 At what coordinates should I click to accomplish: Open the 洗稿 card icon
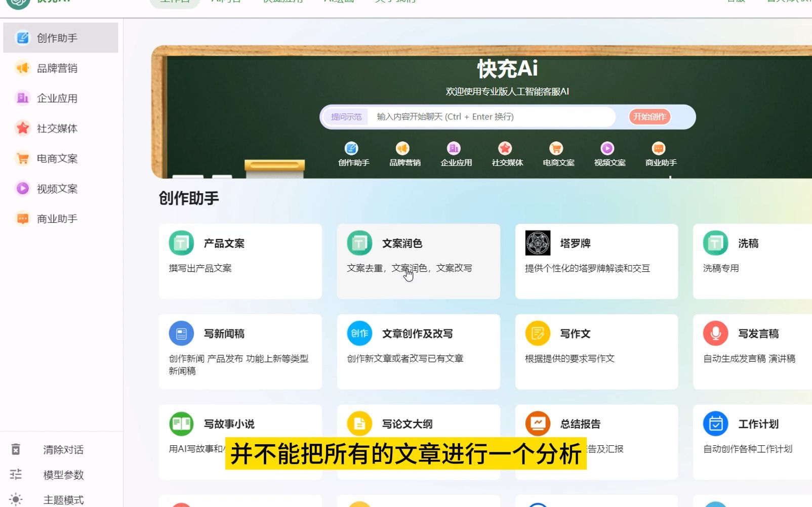716,243
